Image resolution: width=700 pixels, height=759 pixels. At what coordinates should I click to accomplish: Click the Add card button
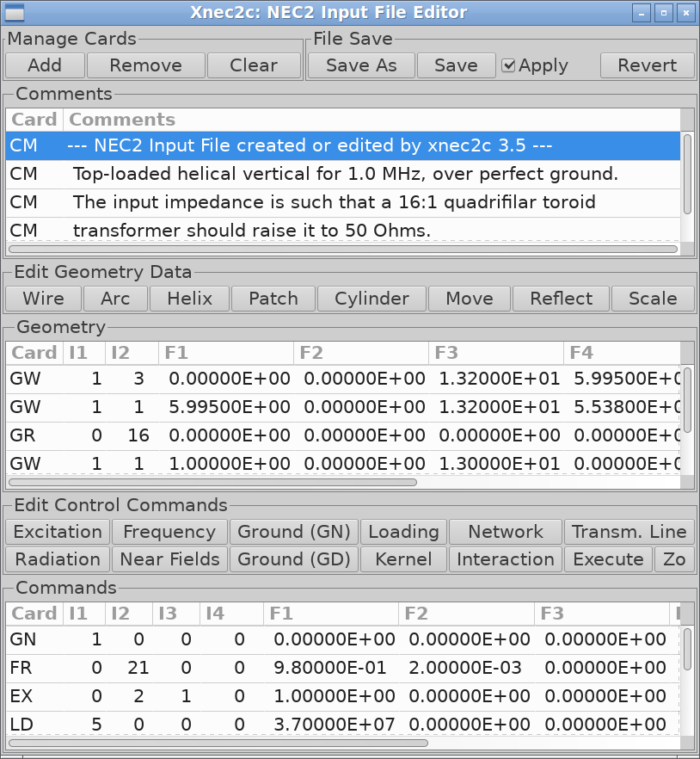click(45, 65)
